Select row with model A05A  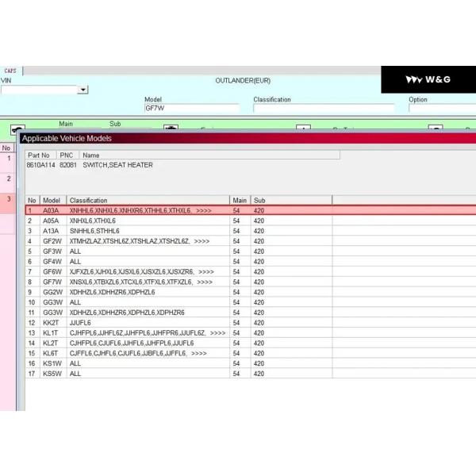tap(251, 221)
